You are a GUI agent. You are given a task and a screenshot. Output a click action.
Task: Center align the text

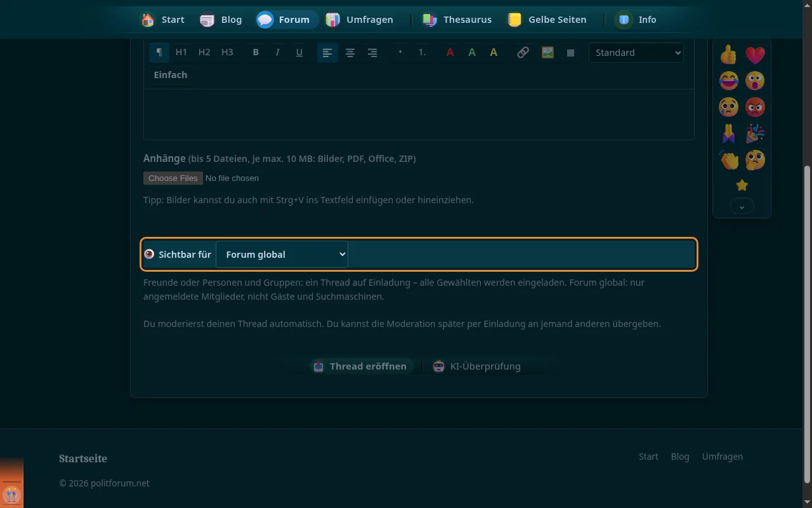(x=350, y=53)
